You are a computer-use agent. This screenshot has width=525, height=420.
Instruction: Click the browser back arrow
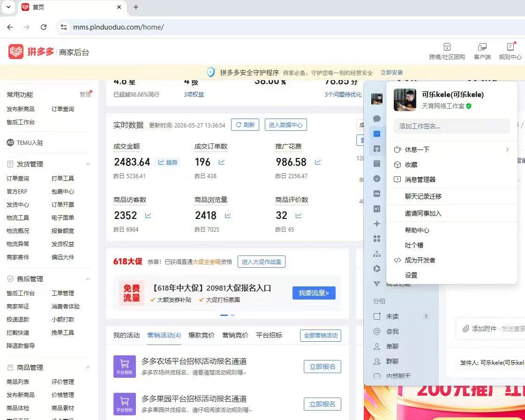coord(10,27)
